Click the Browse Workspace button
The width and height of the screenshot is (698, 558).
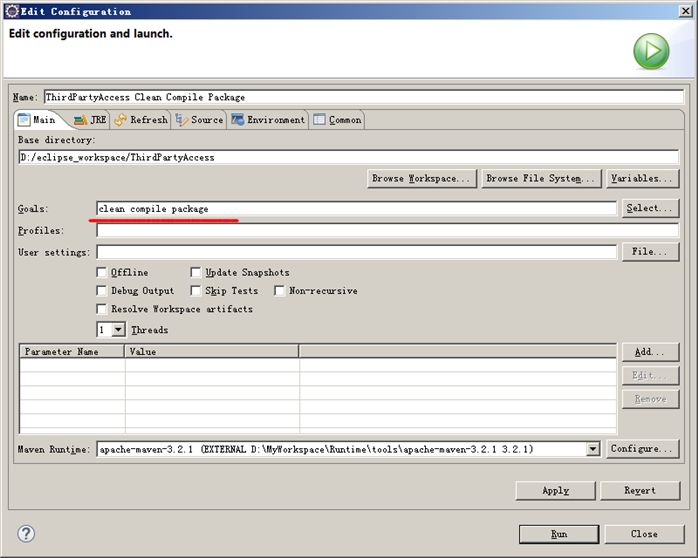[x=422, y=178]
